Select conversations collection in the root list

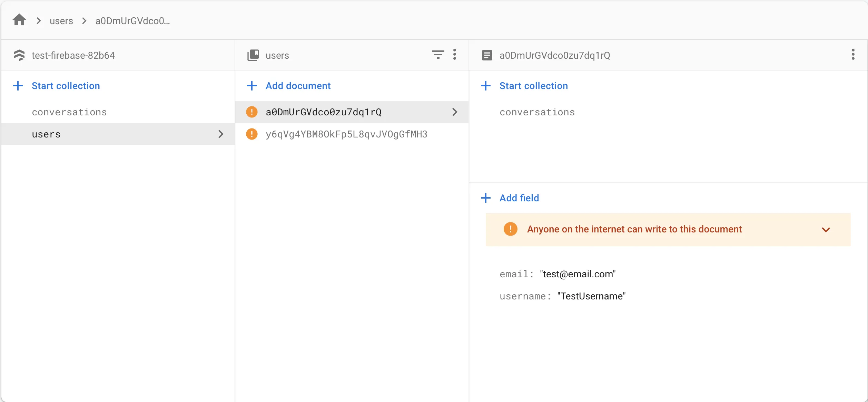[x=69, y=112]
